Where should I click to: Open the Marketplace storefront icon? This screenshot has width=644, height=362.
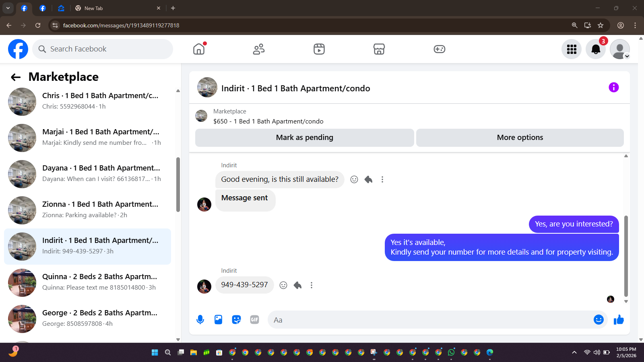click(x=379, y=49)
